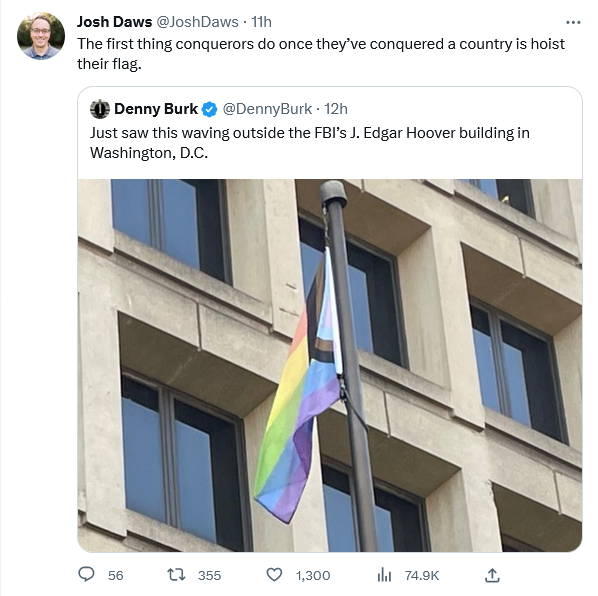This screenshot has width=598, height=596.
Task: View the 355 retweets count
Action: [x=209, y=575]
